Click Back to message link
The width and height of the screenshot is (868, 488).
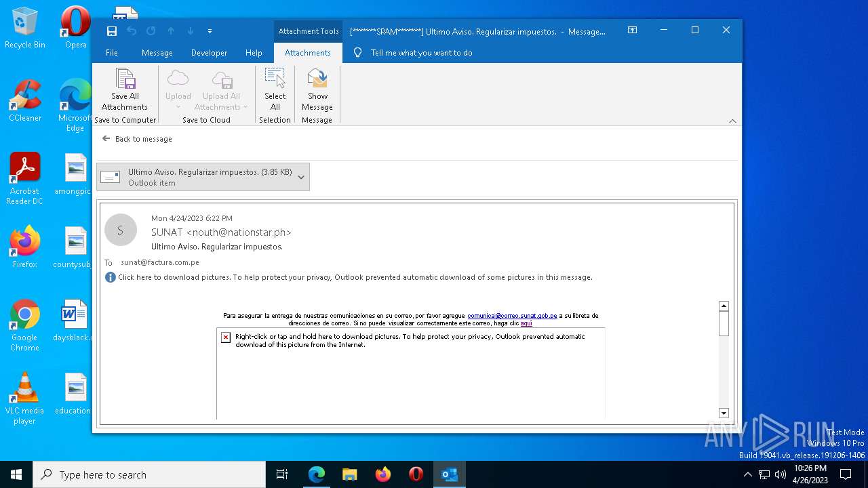point(137,139)
